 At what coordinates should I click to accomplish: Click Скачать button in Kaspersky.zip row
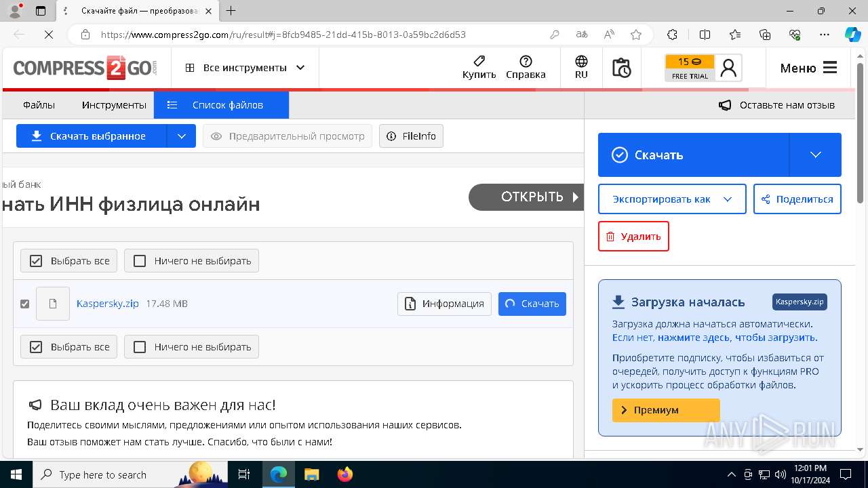[532, 304]
